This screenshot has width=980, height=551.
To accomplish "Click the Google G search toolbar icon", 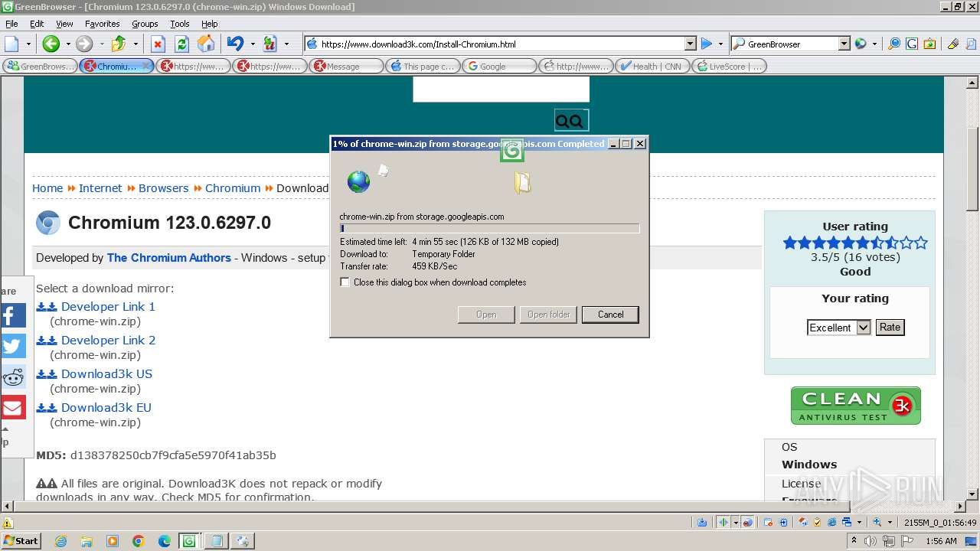I will (x=912, y=44).
